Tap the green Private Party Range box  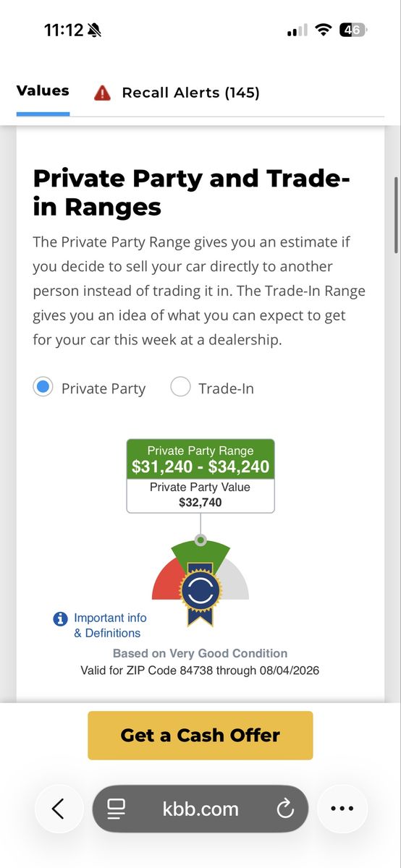[x=200, y=459]
